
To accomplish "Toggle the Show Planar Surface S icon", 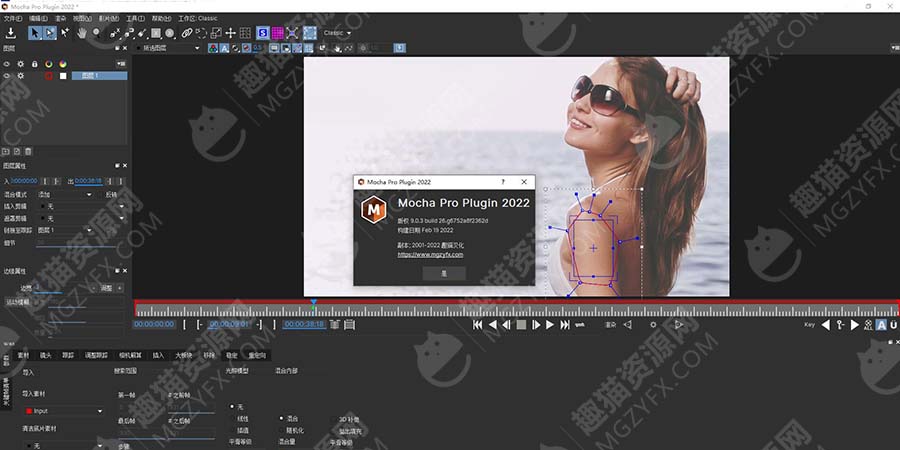I will click(262, 33).
